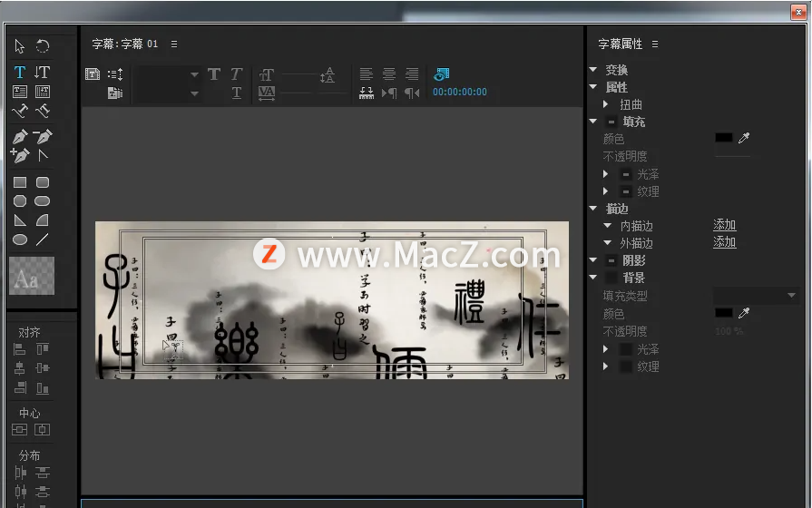Toggle the 背景 checkbox
Screen dimensions: 812x508
pos(611,278)
